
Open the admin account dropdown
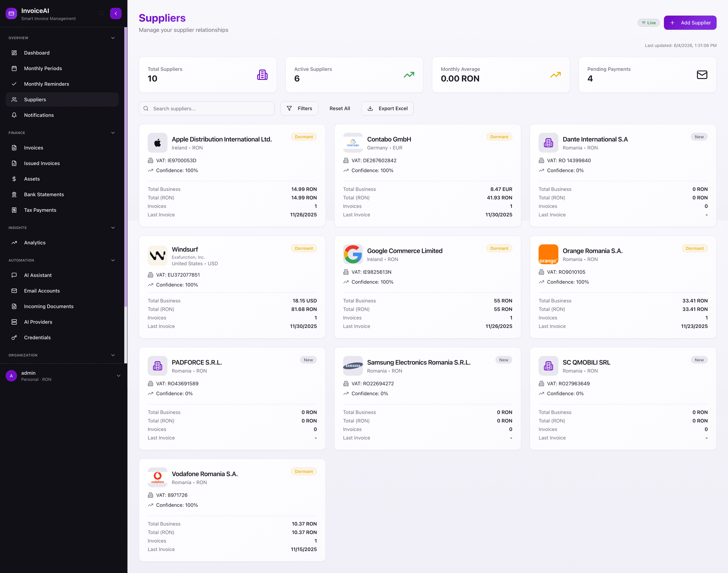(x=118, y=376)
